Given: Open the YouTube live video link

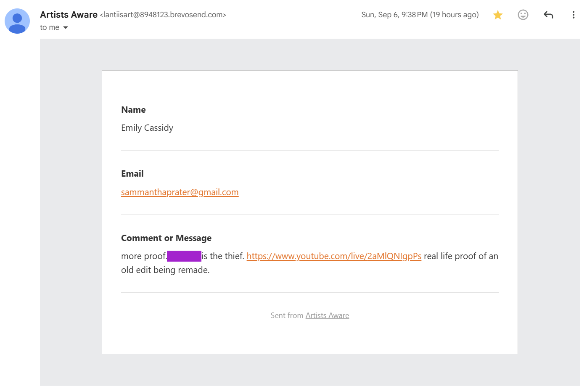Looking at the screenshot, I should (334, 256).
